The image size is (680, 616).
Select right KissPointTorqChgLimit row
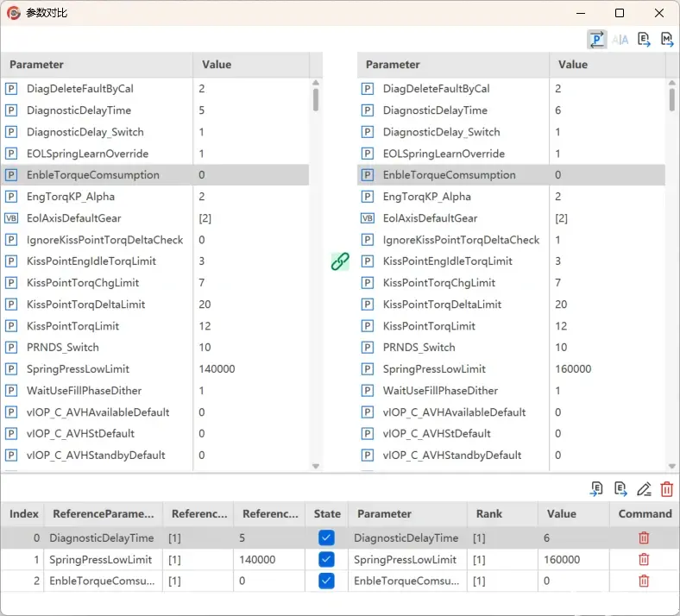point(512,283)
